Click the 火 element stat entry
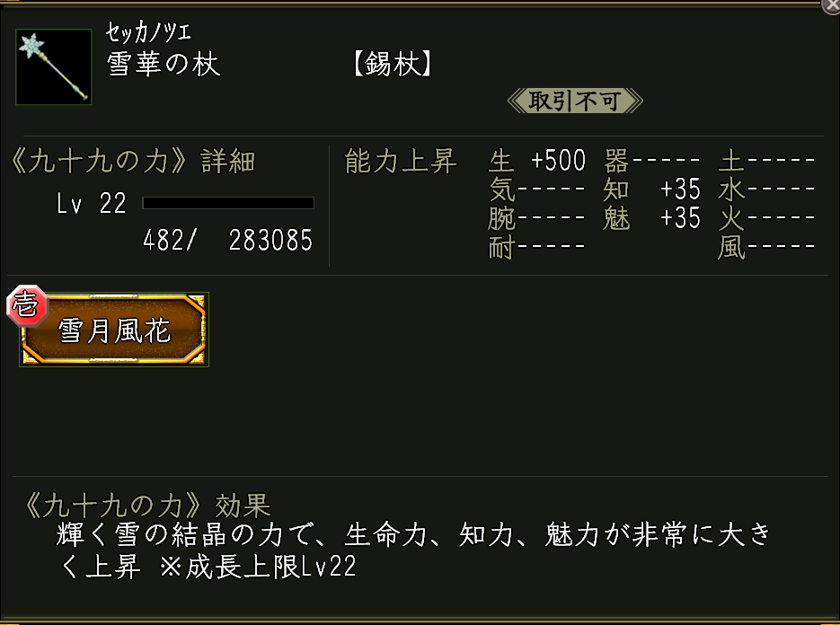This screenshot has height=625, width=840. pos(766,218)
